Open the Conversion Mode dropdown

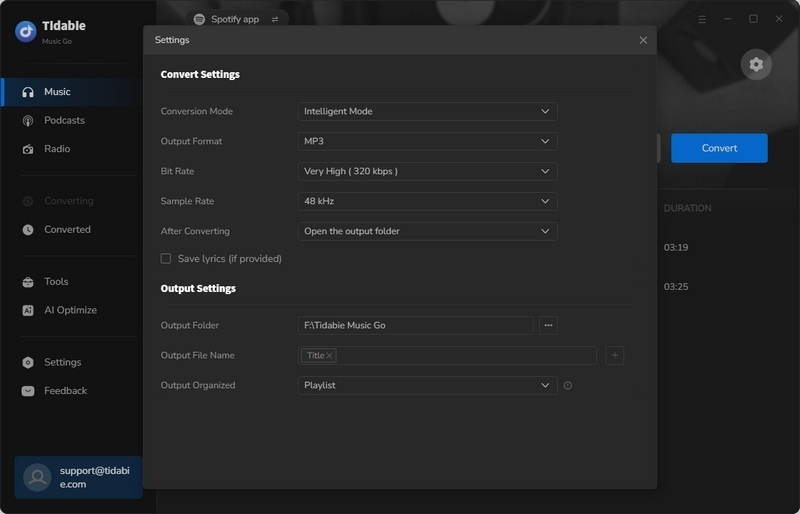[x=428, y=111]
